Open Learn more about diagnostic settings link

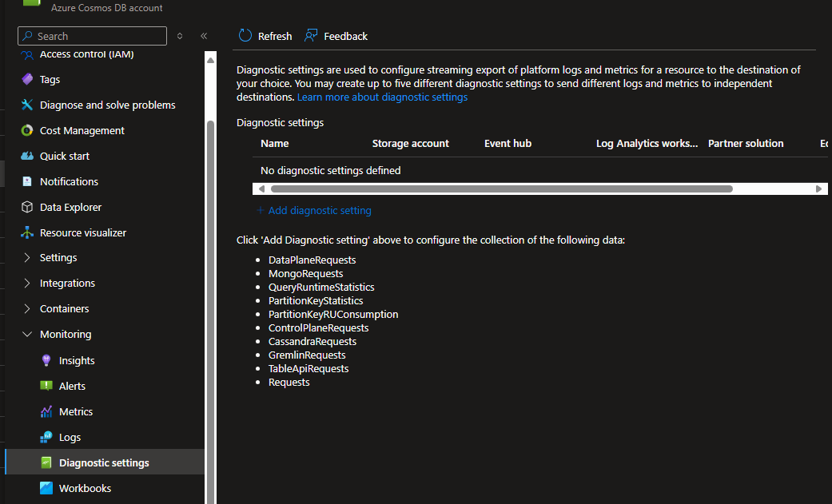(382, 97)
